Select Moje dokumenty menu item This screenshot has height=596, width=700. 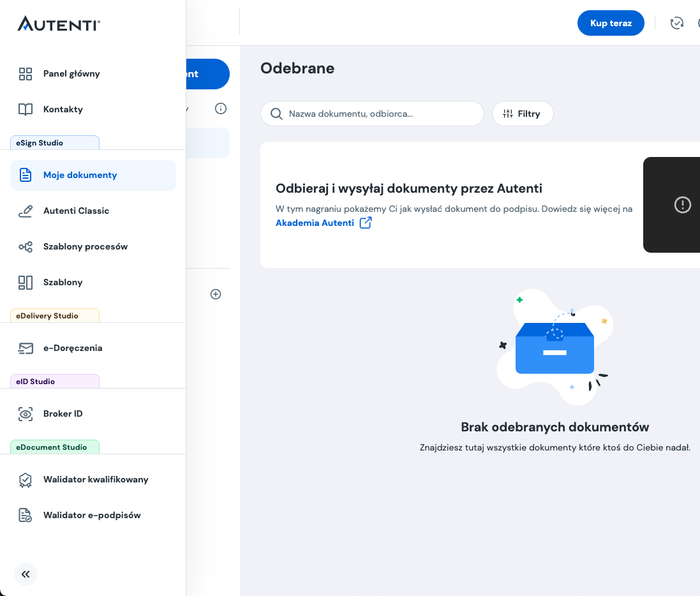(x=80, y=175)
